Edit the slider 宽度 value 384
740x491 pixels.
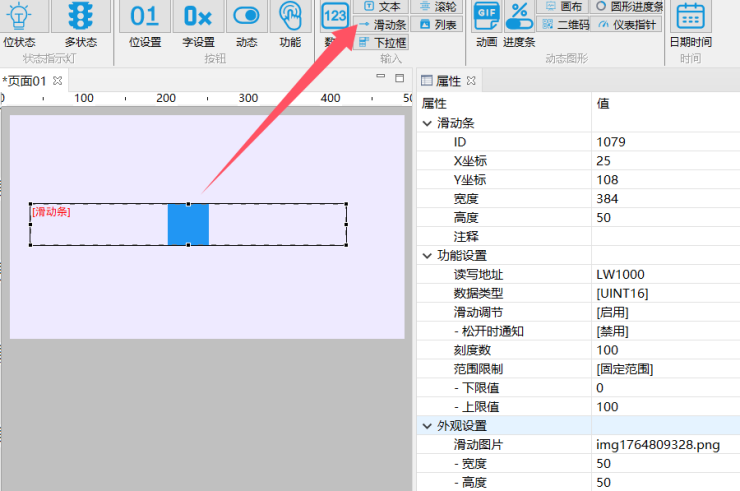point(665,199)
